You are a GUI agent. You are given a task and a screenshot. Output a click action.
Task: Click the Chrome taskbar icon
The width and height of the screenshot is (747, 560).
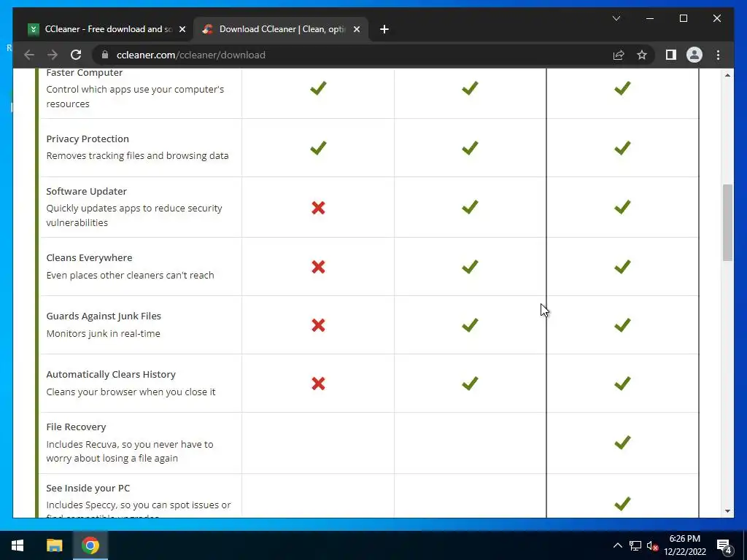tap(90, 545)
